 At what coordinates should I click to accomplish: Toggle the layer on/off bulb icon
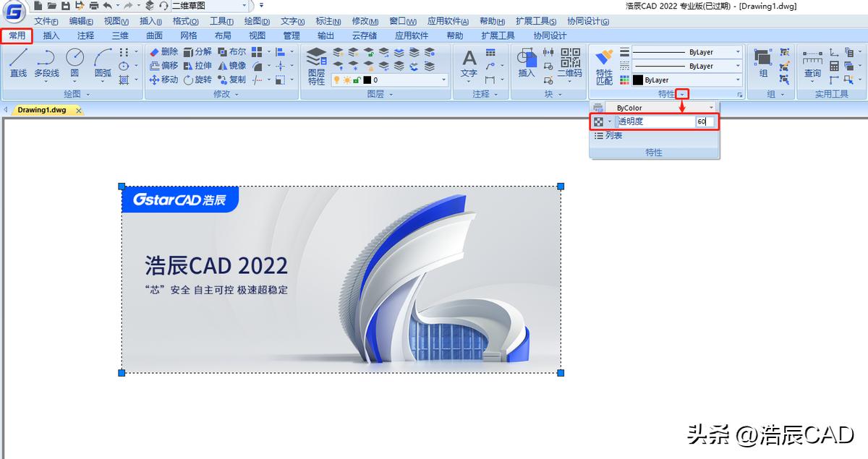[x=336, y=80]
